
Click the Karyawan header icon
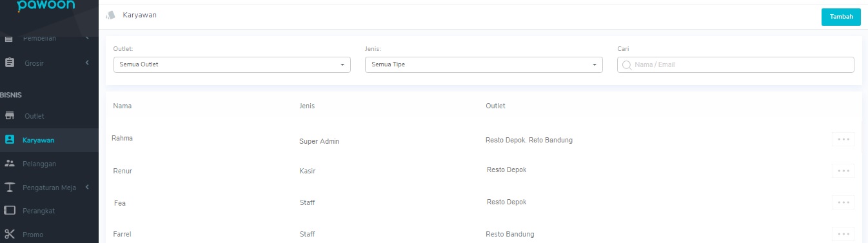pyautogui.click(x=111, y=15)
